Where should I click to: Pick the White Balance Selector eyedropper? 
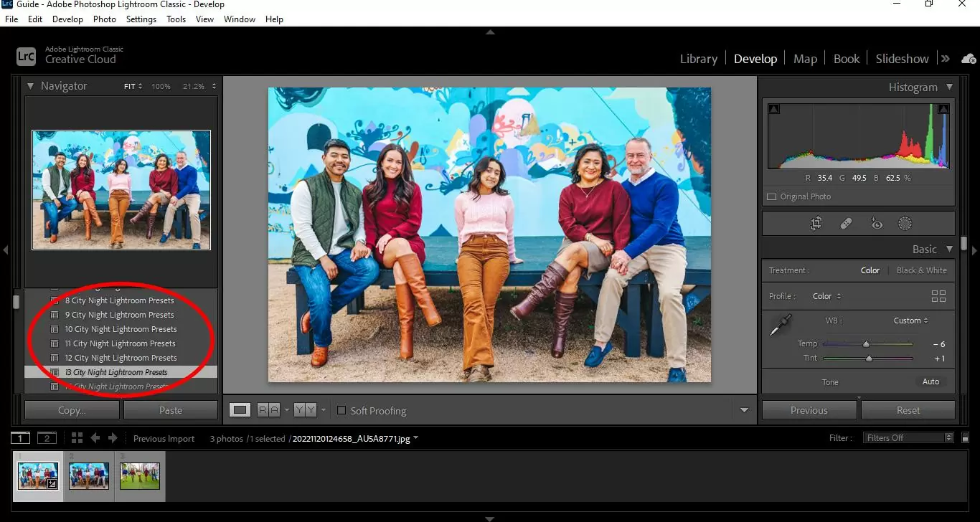[780, 326]
